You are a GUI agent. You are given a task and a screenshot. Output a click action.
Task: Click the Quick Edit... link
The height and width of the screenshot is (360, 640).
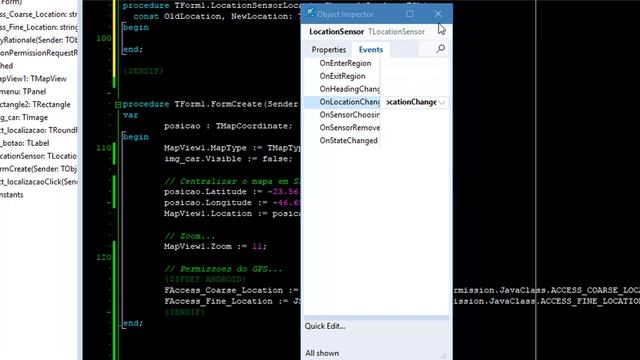click(325, 326)
